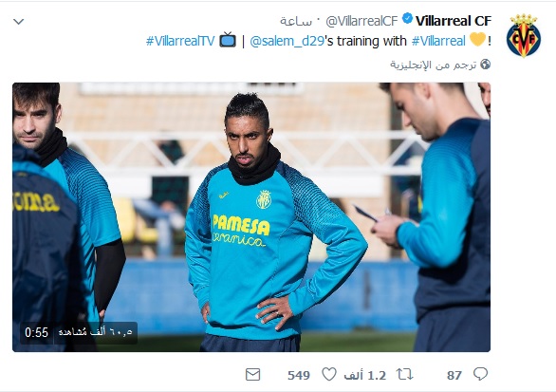Click the 87 replies count
This screenshot has width=556, height=392.
(x=454, y=375)
